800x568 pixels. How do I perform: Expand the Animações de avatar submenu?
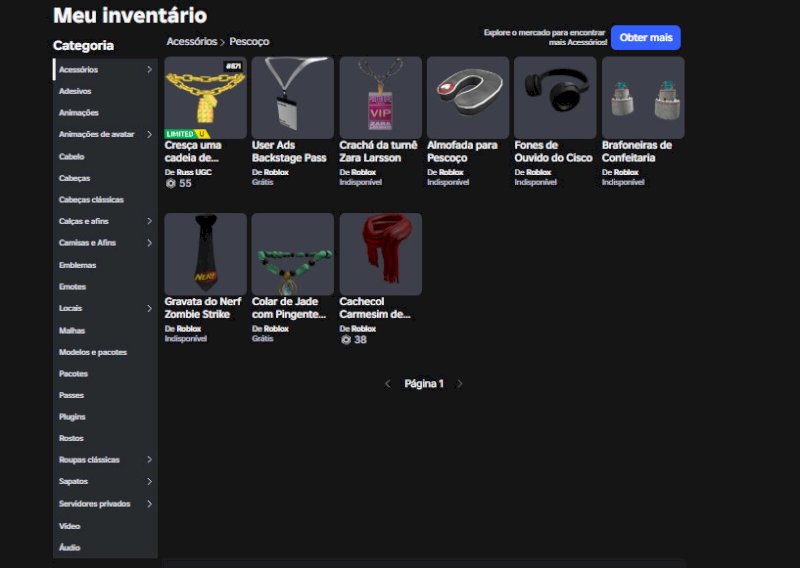(x=149, y=134)
